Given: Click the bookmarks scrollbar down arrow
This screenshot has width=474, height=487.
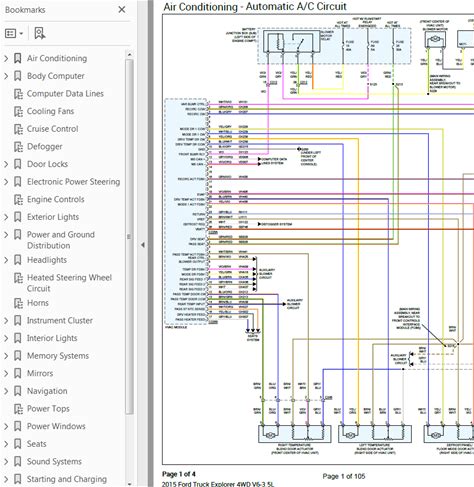Looking at the screenshot, I should pos(129,484).
